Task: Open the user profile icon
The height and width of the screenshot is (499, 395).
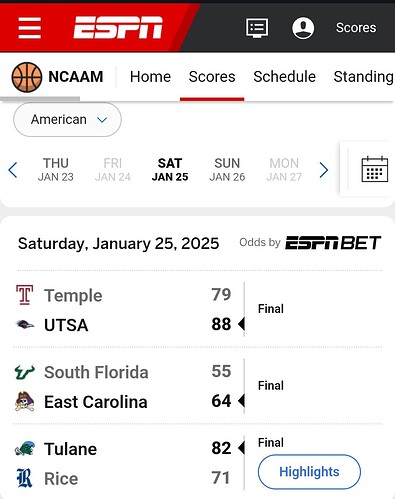Action: [x=303, y=28]
